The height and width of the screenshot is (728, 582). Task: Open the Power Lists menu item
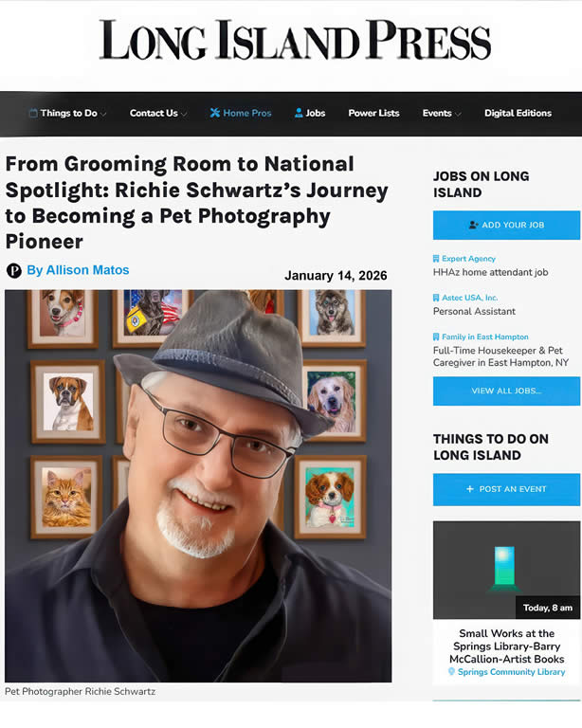click(x=373, y=113)
